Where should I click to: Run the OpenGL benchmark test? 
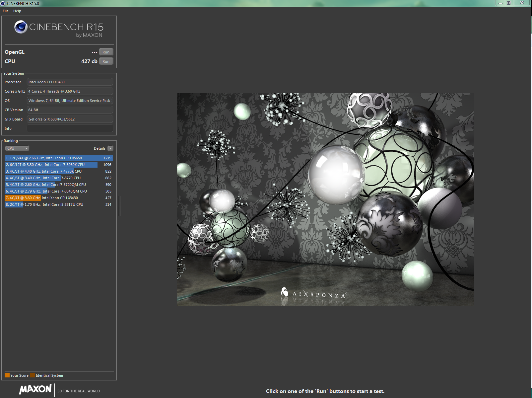click(106, 52)
